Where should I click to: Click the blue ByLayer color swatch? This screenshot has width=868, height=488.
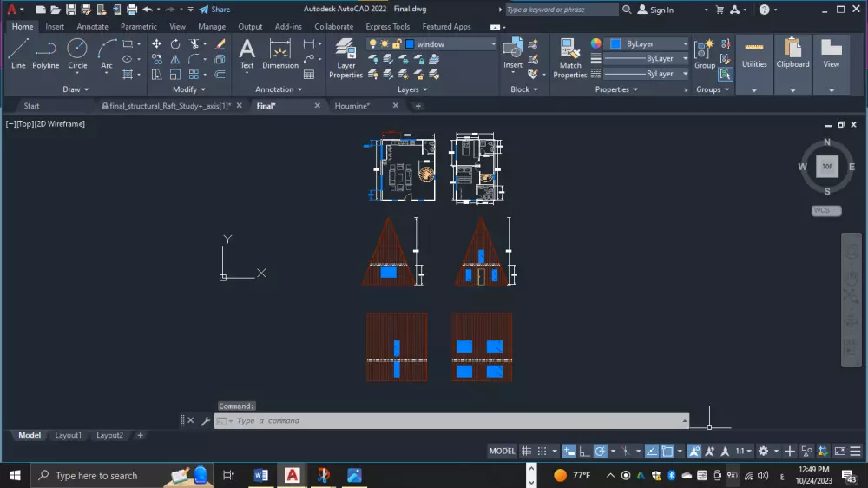(x=615, y=43)
